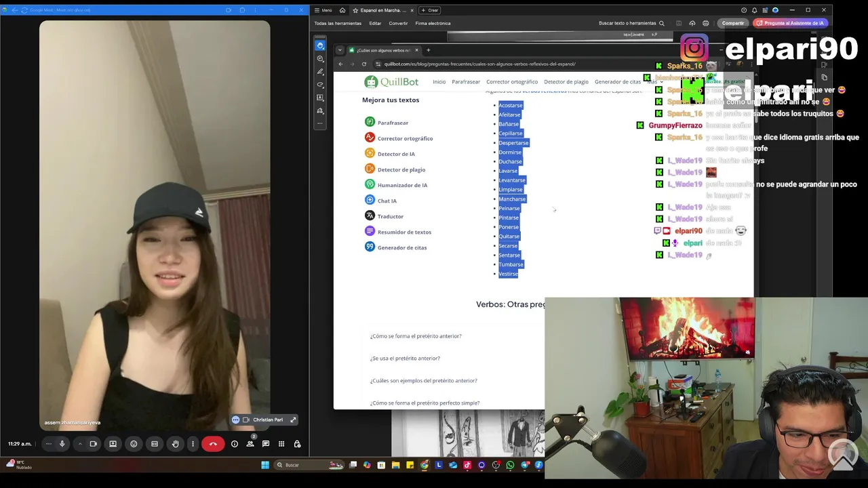The image size is (868, 488).
Task: Open Firma electrónica tool
Action: click(x=433, y=23)
